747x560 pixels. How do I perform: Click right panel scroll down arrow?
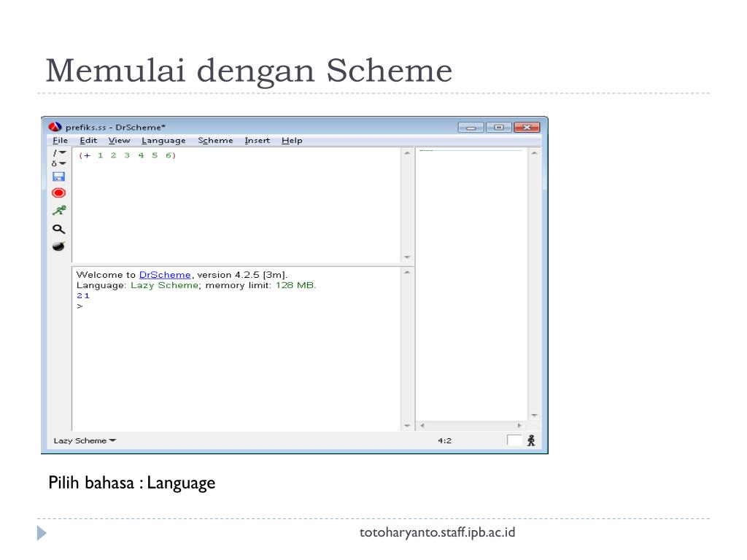point(534,416)
